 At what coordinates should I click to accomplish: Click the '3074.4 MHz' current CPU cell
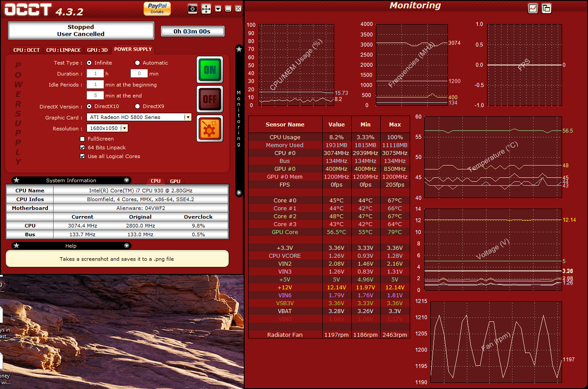point(83,226)
